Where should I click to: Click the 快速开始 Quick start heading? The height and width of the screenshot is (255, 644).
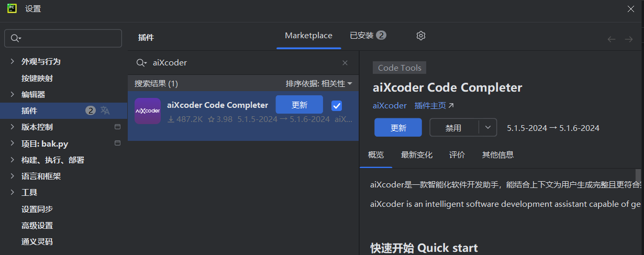424,248
